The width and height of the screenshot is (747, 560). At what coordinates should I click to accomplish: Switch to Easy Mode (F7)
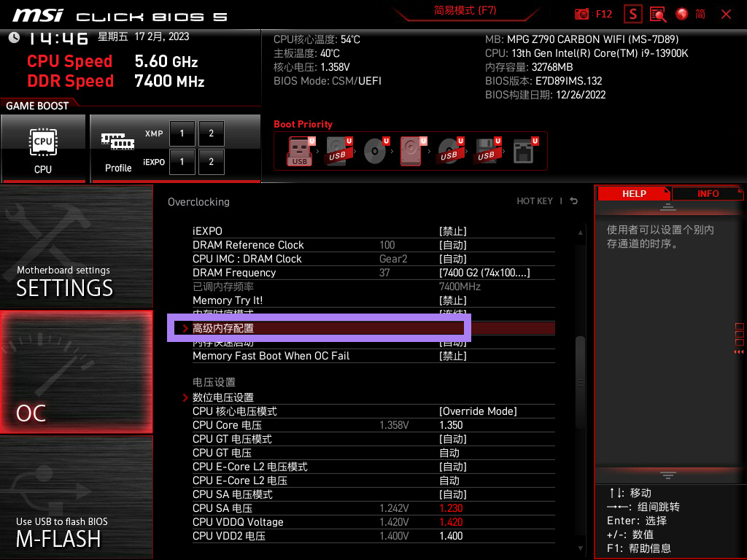coord(465,10)
